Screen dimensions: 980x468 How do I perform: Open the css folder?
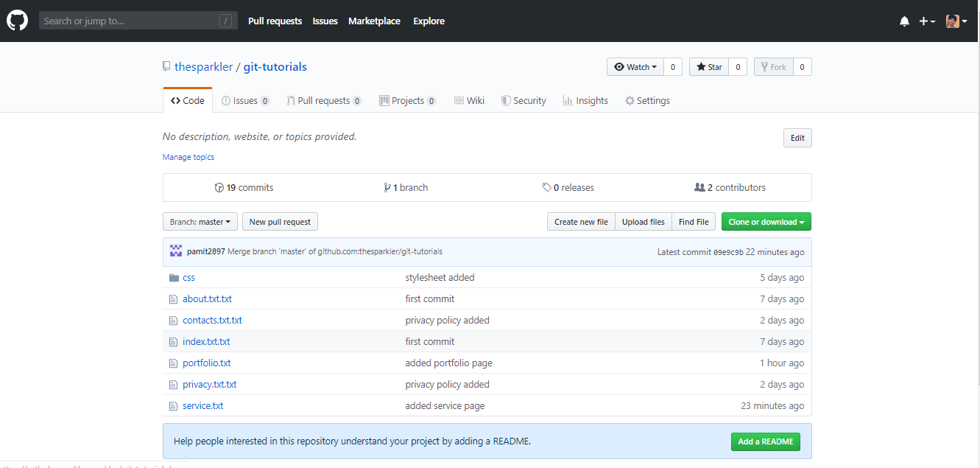[x=188, y=278]
